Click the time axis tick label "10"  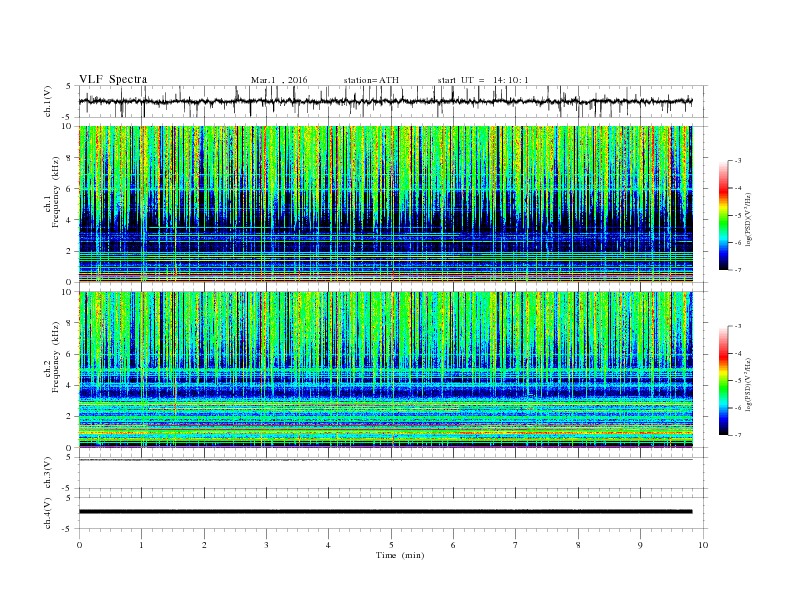coord(703,545)
